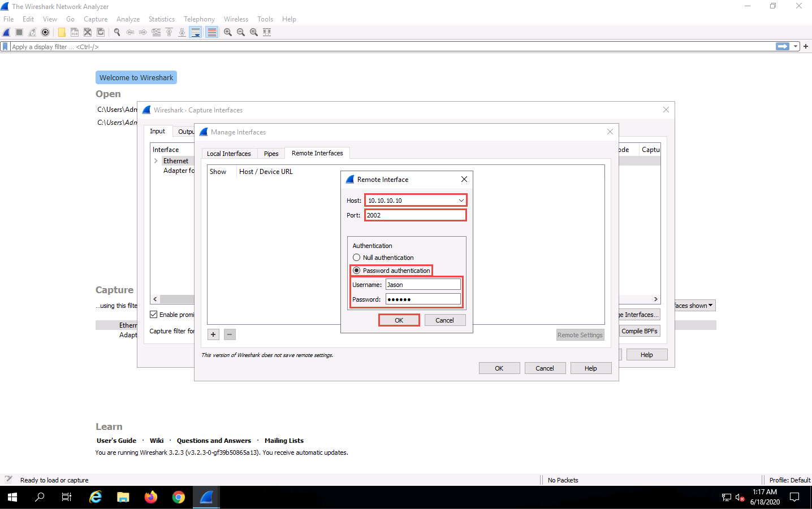
Task: Click display filter bookmark icon
Action: (x=5, y=46)
